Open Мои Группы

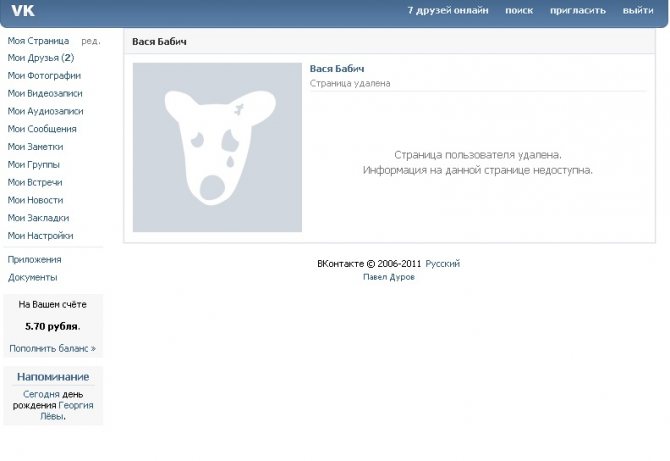pos(33,164)
